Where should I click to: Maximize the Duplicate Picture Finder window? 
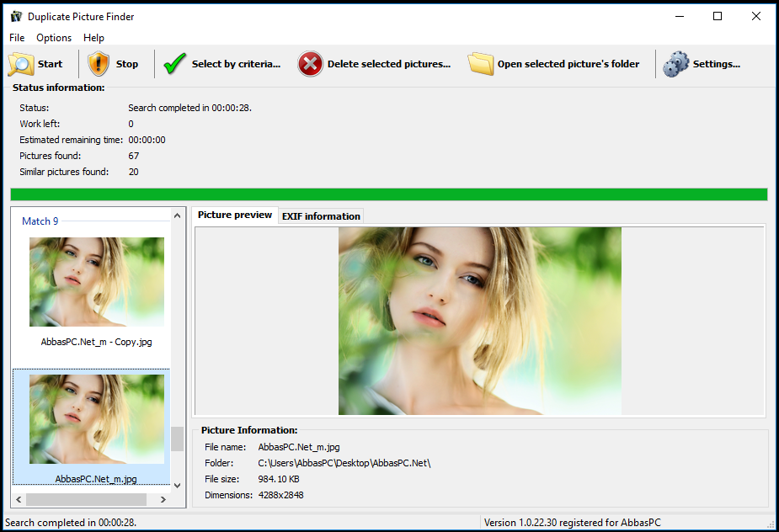pyautogui.click(x=718, y=16)
